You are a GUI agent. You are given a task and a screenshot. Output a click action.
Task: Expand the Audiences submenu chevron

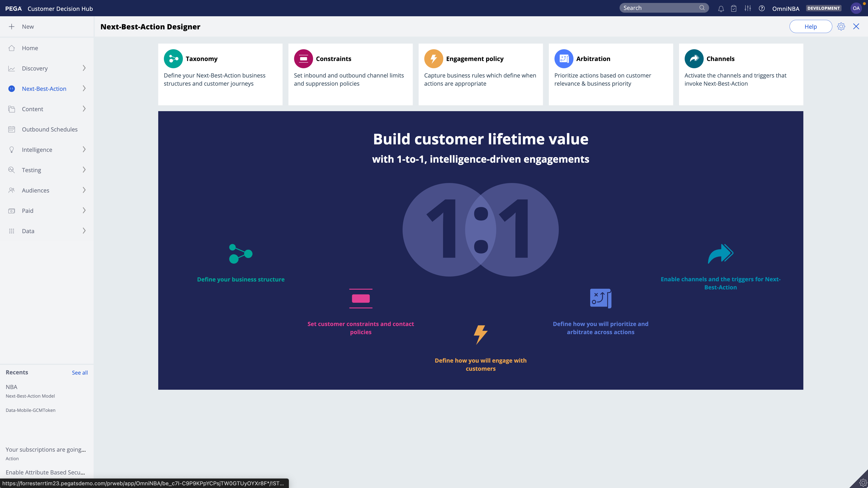[x=84, y=190]
